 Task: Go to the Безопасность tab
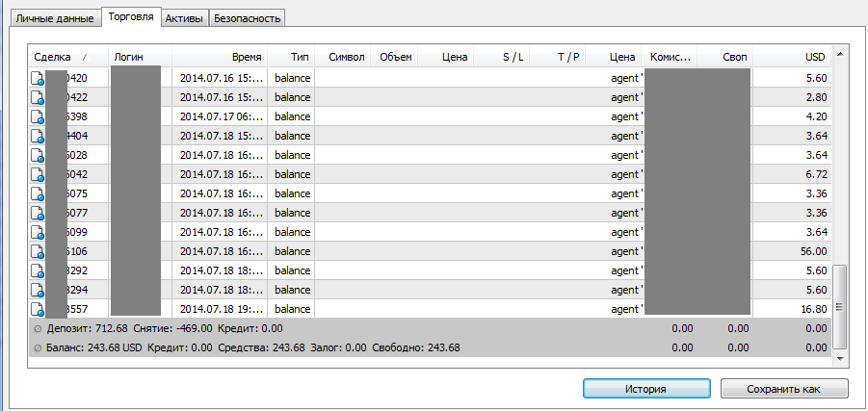coord(246,18)
